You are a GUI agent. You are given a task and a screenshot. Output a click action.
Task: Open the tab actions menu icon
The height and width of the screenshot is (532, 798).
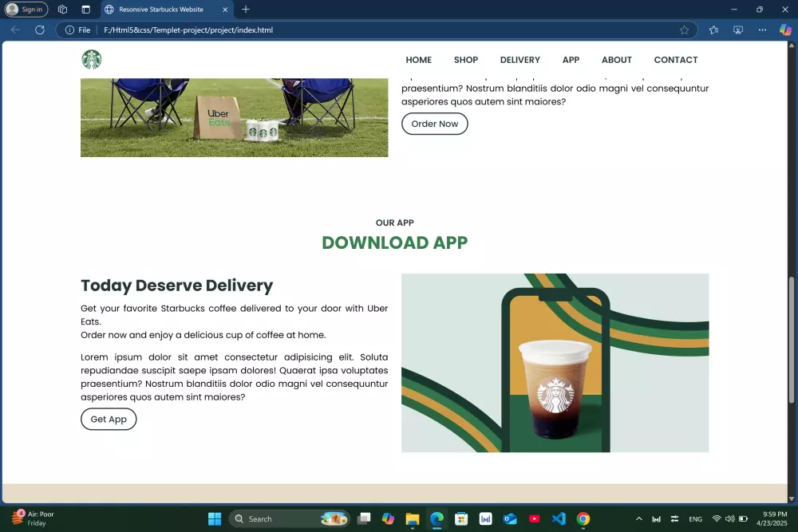(86, 9)
